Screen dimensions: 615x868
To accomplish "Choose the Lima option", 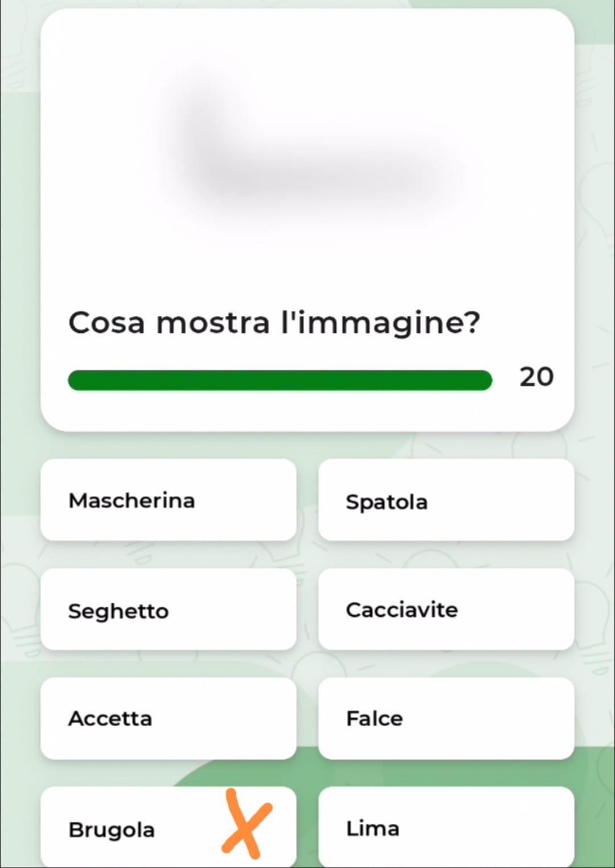I will [x=446, y=828].
